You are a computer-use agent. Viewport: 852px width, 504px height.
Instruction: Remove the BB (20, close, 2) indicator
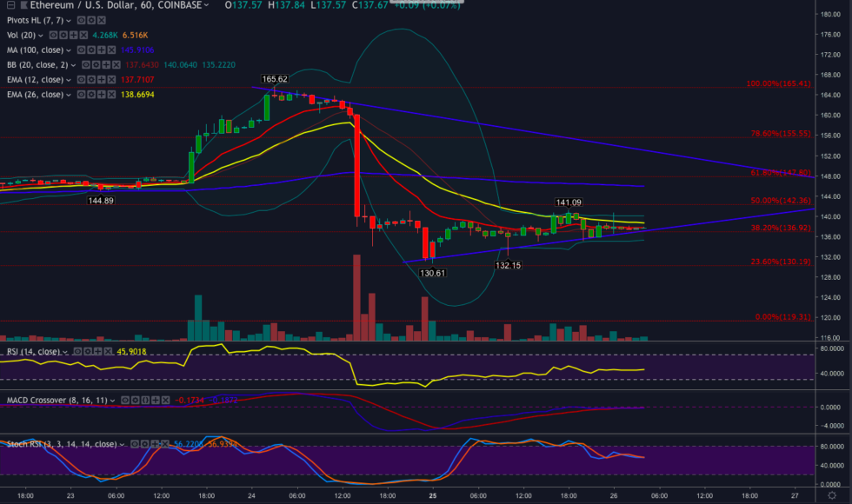pos(116,64)
